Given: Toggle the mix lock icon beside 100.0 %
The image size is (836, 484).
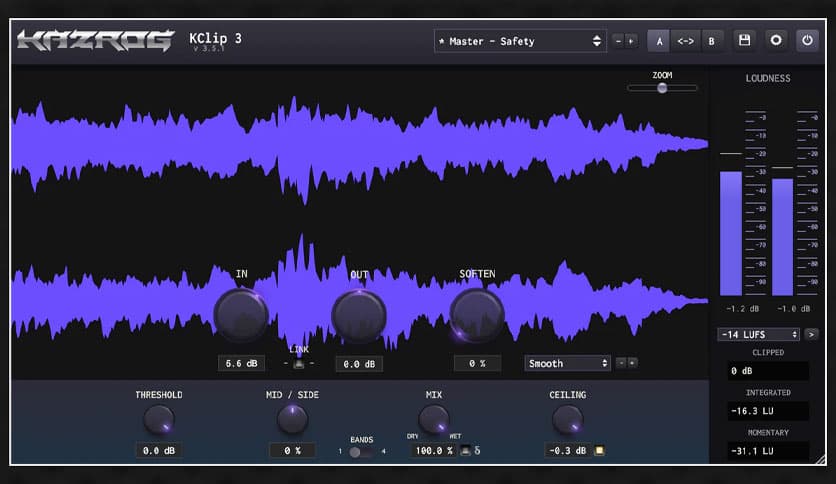Looking at the screenshot, I should [x=465, y=450].
